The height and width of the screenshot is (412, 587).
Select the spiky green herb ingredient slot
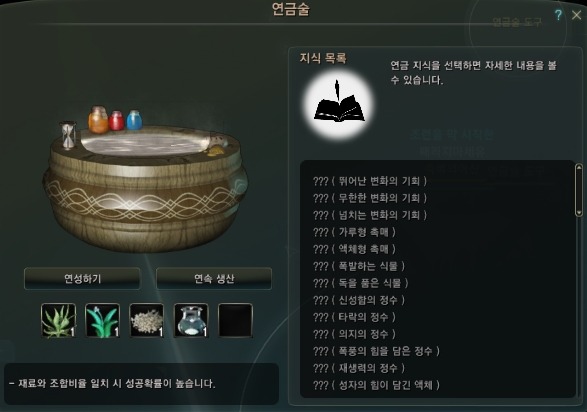[x=58, y=321]
